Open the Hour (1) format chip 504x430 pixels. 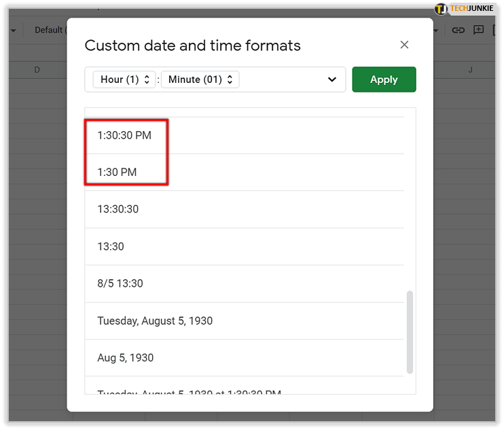(x=124, y=79)
